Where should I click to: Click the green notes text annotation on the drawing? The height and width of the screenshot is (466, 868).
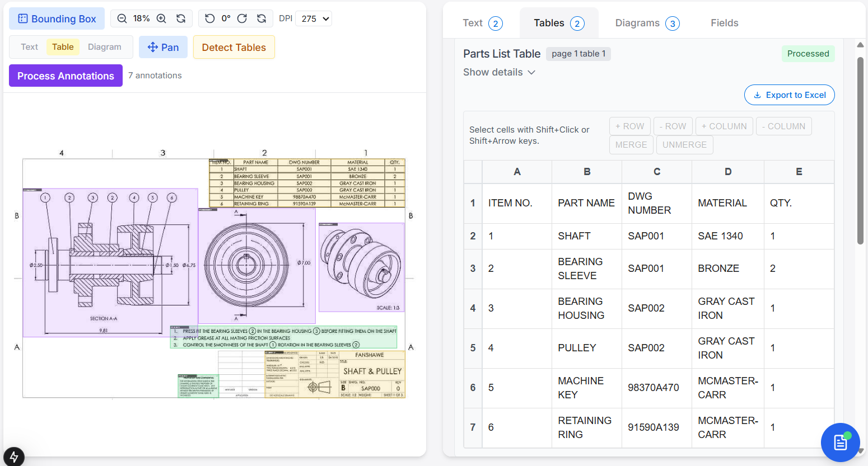point(283,337)
